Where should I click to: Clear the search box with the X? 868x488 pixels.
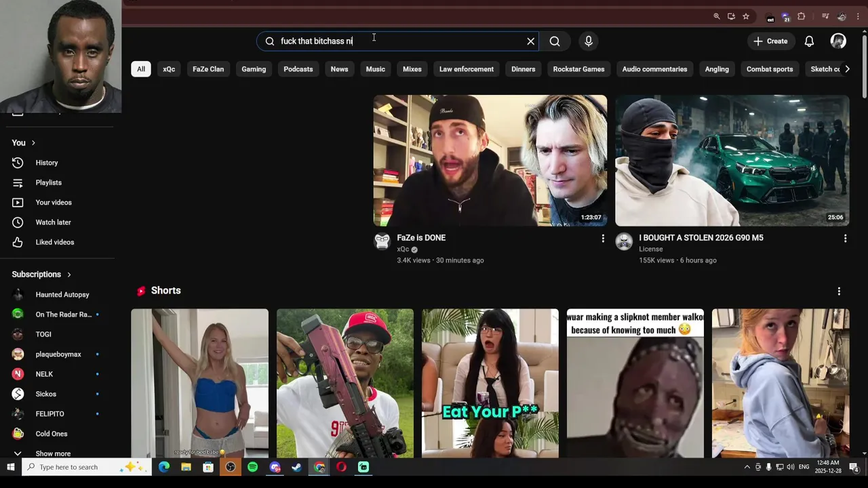point(531,41)
